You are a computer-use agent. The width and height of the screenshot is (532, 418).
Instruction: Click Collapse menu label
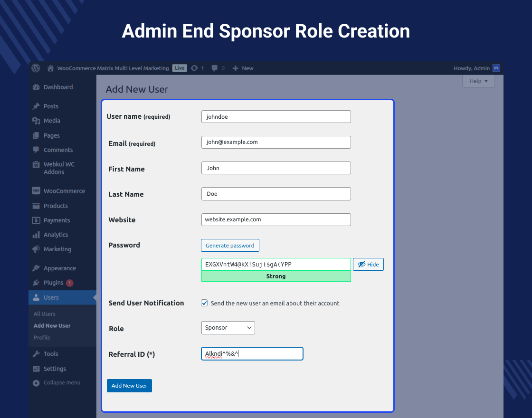coord(62,383)
